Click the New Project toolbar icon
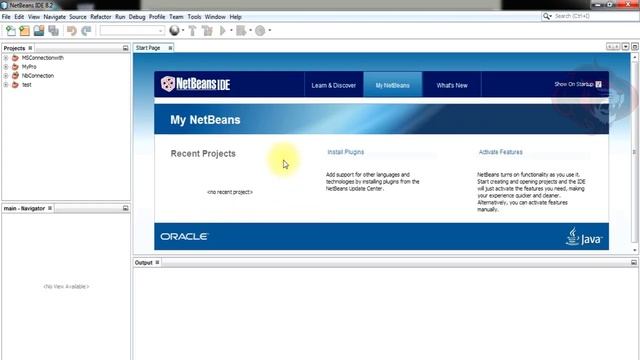This screenshot has width=640, height=360. coord(24,31)
